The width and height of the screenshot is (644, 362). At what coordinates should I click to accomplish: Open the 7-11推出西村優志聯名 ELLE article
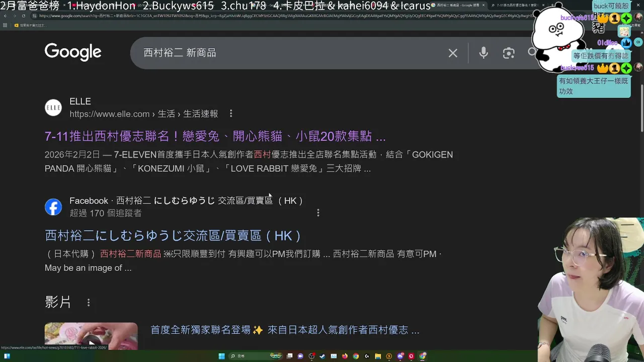pyautogui.click(x=215, y=136)
